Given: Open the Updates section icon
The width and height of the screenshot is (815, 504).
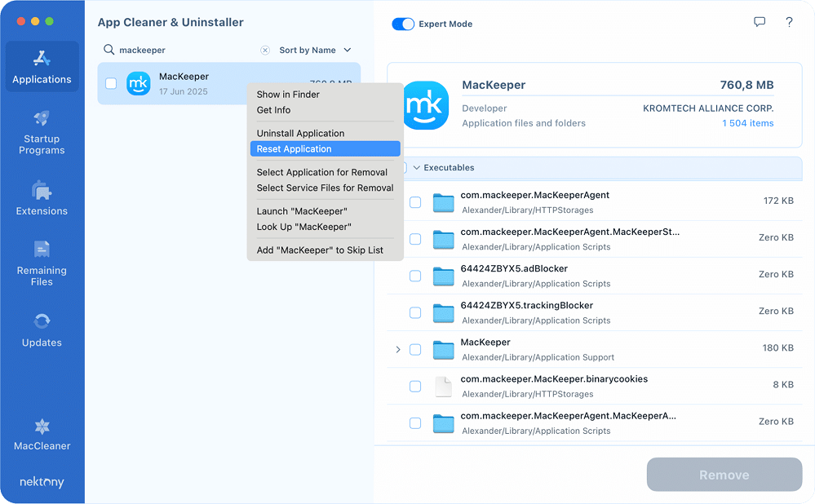Looking at the screenshot, I should point(42,321).
